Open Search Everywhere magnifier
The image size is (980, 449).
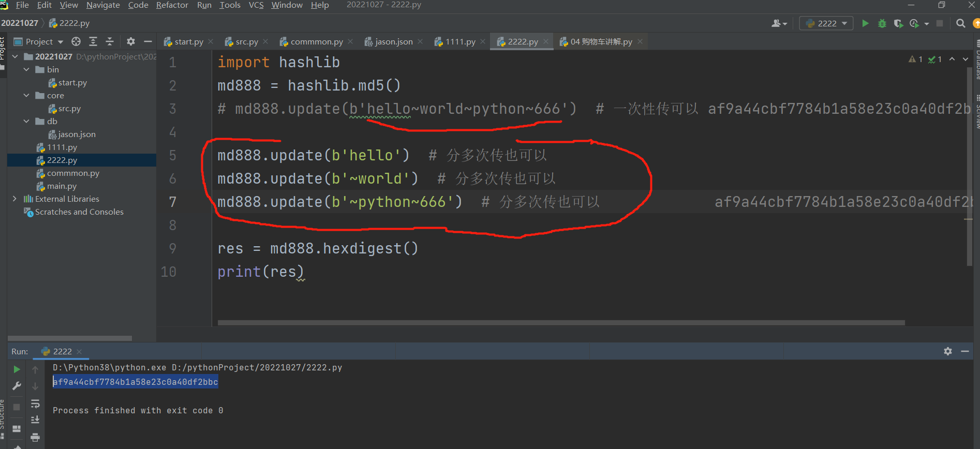[960, 23]
